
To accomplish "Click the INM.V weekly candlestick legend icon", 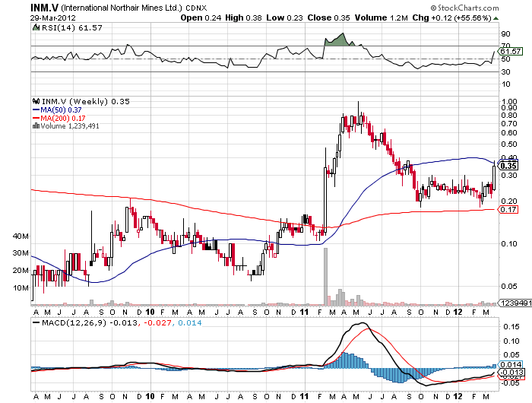I will (x=35, y=101).
